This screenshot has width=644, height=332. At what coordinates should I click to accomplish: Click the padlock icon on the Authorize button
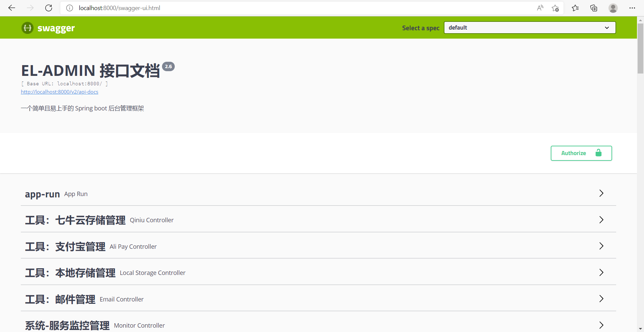[599, 153]
